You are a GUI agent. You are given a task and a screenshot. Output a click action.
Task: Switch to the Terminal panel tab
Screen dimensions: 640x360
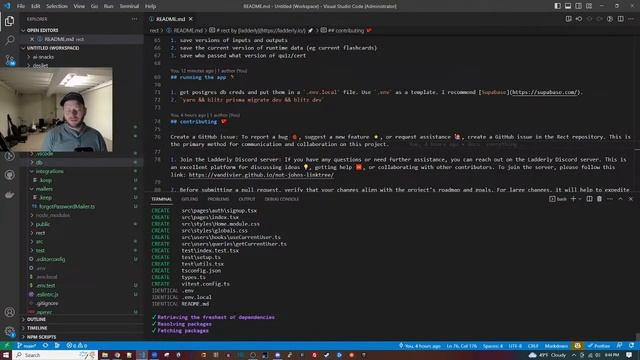pyautogui.click(x=162, y=199)
